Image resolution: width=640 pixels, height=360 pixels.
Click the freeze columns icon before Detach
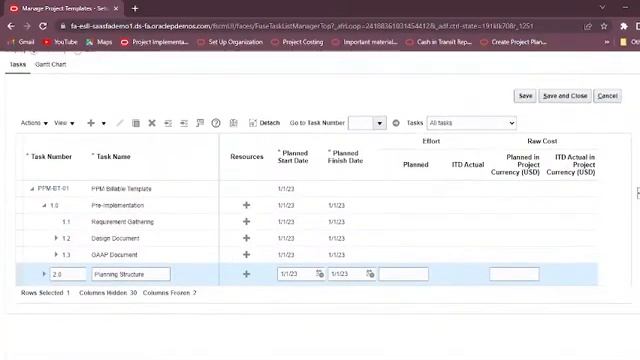233,123
